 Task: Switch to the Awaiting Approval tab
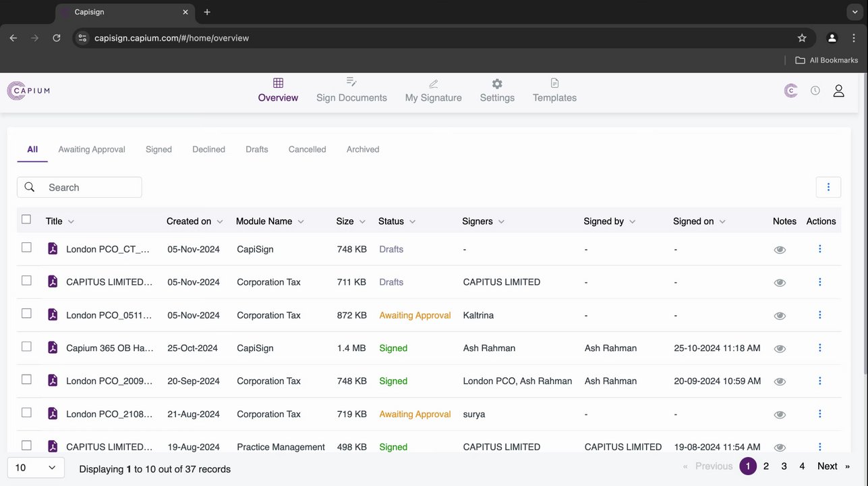[x=92, y=149]
